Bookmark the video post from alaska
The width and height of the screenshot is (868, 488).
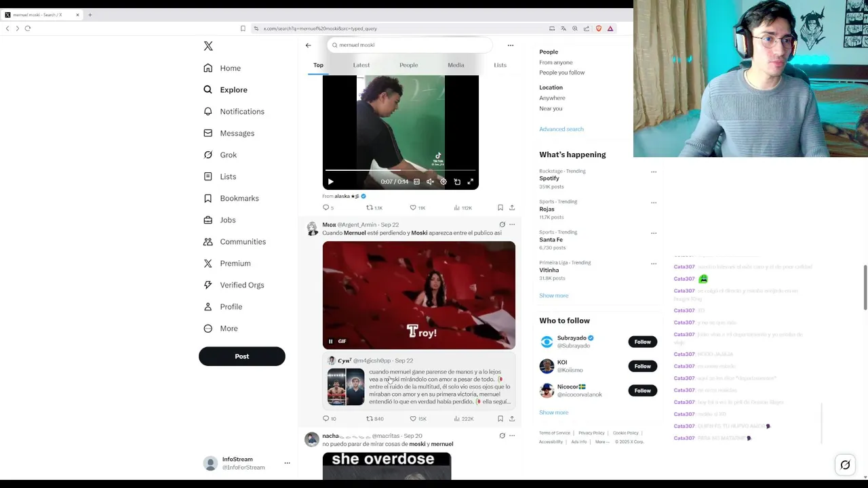coord(500,207)
